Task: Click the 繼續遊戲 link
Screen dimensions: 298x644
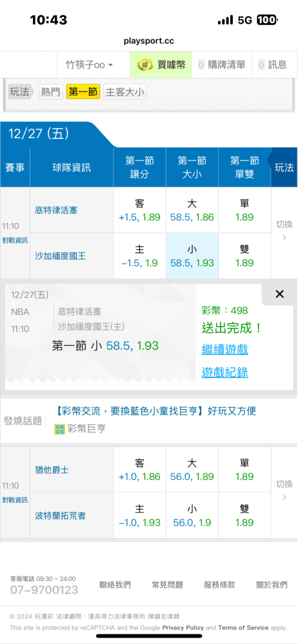Action: [224, 350]
